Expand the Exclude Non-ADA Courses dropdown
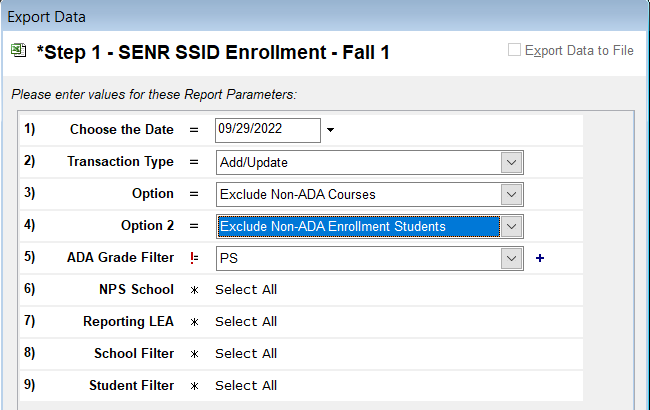The image size is (650, 410). click(510, 194)
